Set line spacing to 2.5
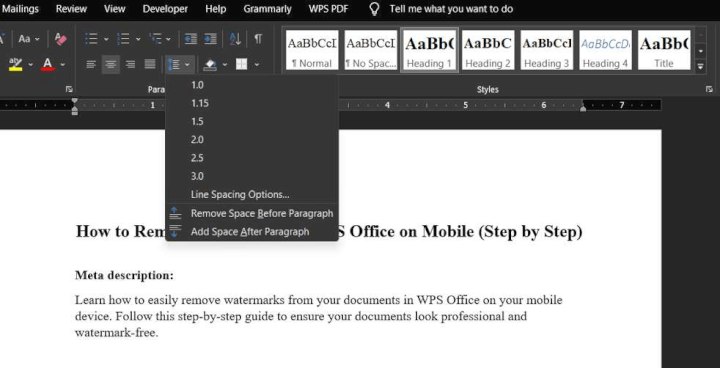The width and height of the screenshot is (720, 368). pyautogui.click(x=252, y=158)
